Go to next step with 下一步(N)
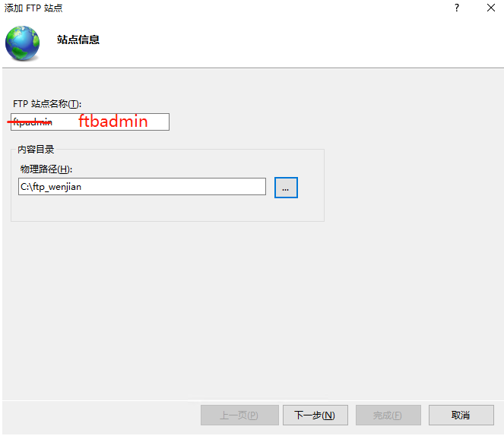Screen dimensions: 504x436 pyautogui.click(x=315, y=415)
